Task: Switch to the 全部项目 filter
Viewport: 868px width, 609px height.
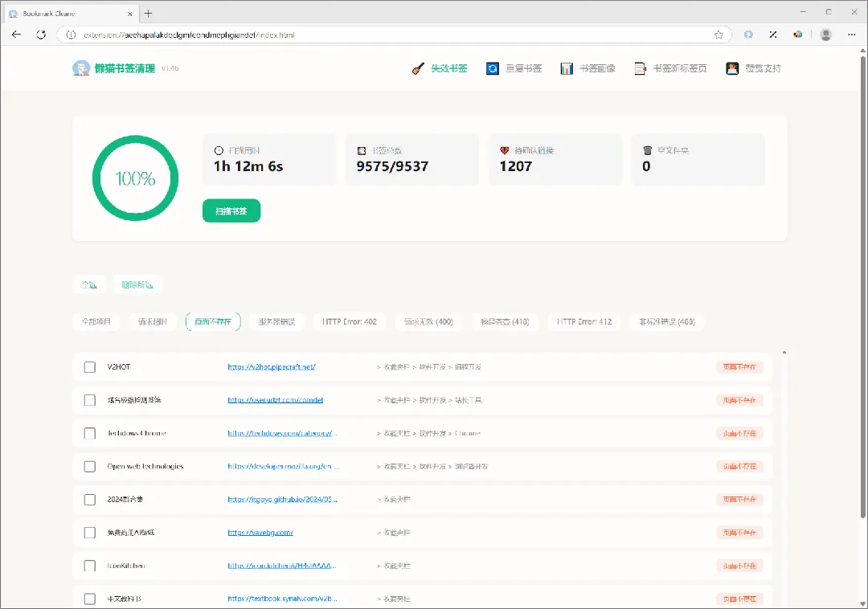Action: point(96,321)
